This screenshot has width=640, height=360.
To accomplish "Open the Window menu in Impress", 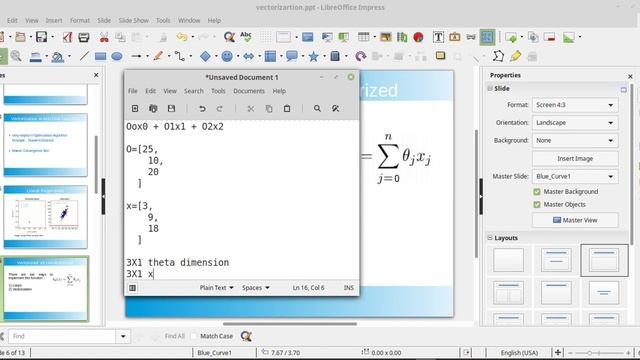I will (189, 20).
